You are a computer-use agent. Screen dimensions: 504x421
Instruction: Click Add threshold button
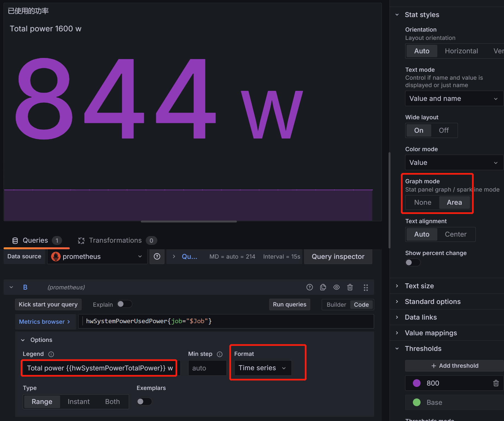click(455, 366)
